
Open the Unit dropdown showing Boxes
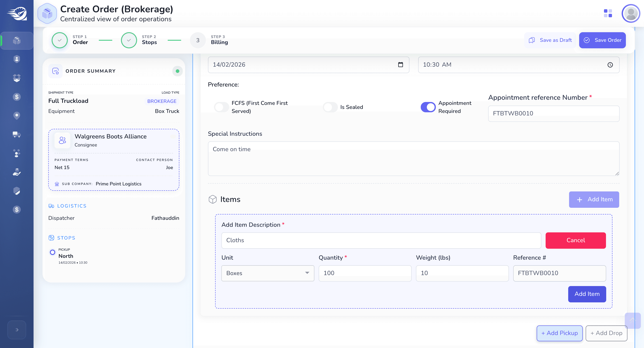click(267, 273)
